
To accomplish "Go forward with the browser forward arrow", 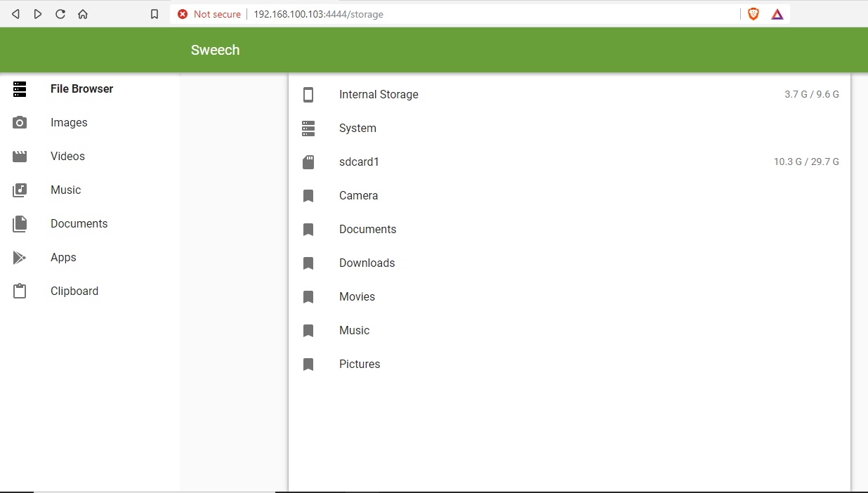I will click(x=38, y=14).
